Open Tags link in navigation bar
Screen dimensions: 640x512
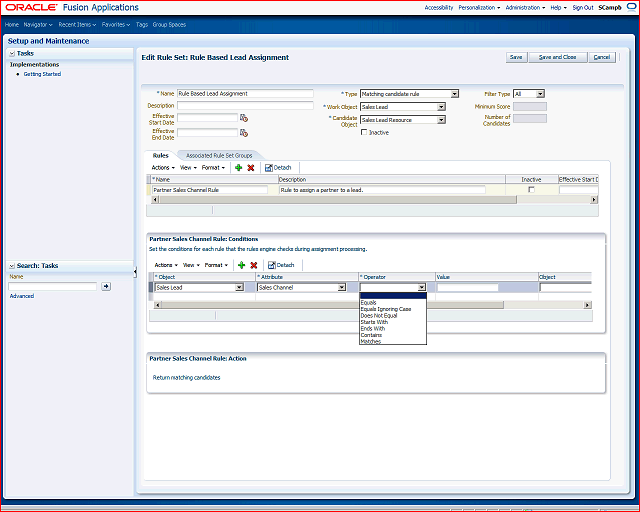pyautogui.click(x=142, y=24)
